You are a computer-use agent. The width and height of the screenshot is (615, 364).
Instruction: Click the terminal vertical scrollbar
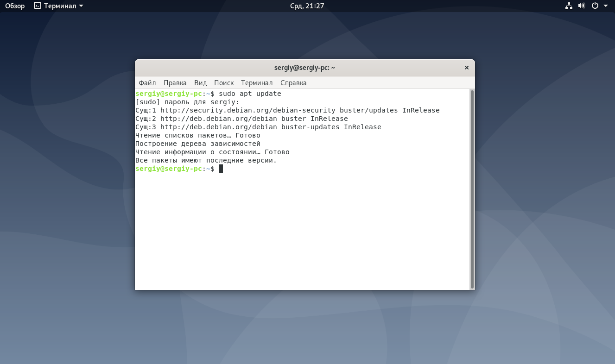[x=472, y=189]
